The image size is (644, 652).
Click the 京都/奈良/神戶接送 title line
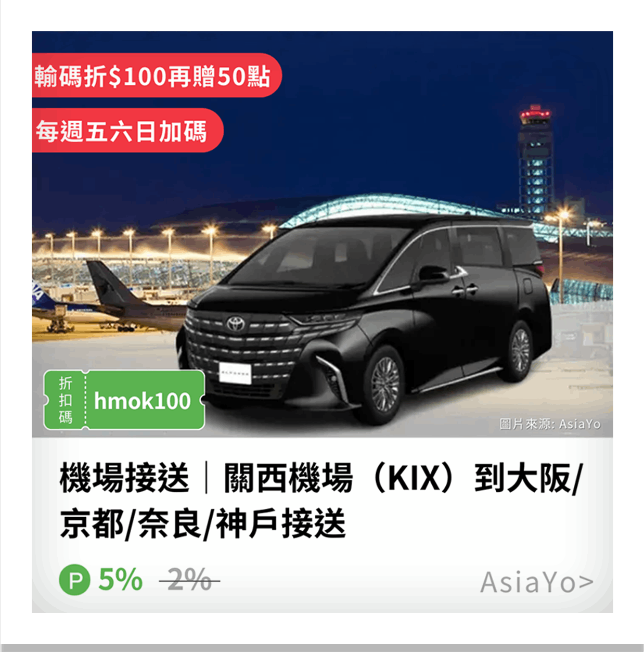point(203,523)
